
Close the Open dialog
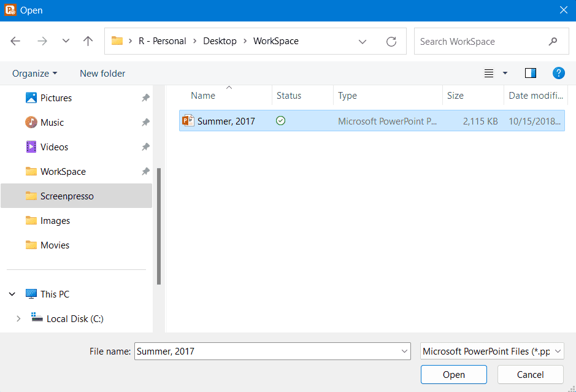click(564, 10)
